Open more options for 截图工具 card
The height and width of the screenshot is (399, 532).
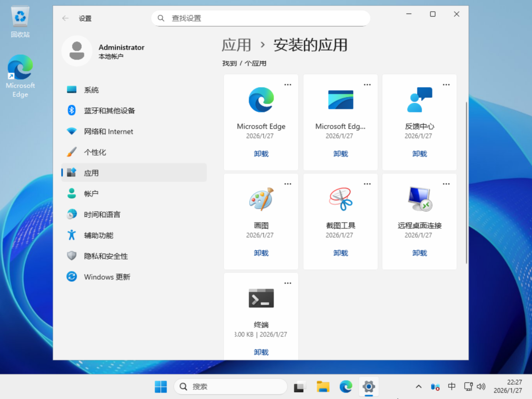pyautogui.click(x=367, y=184)
